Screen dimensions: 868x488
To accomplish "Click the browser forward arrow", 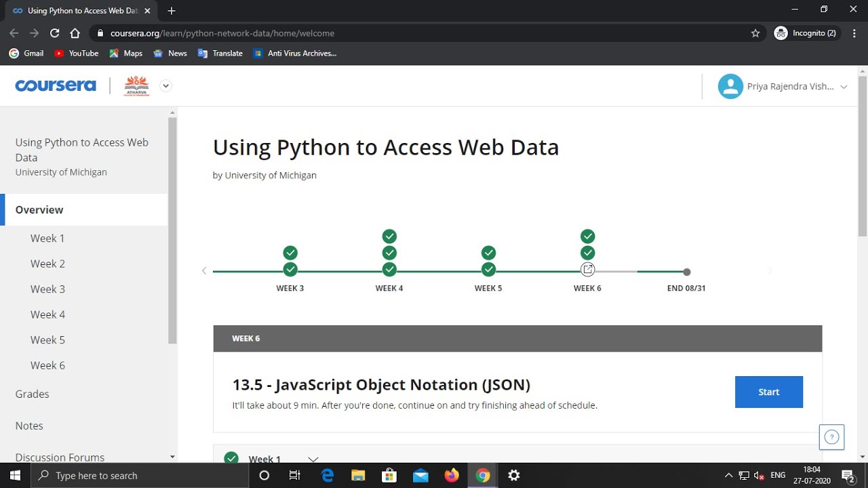I will [x=35, y=33].
